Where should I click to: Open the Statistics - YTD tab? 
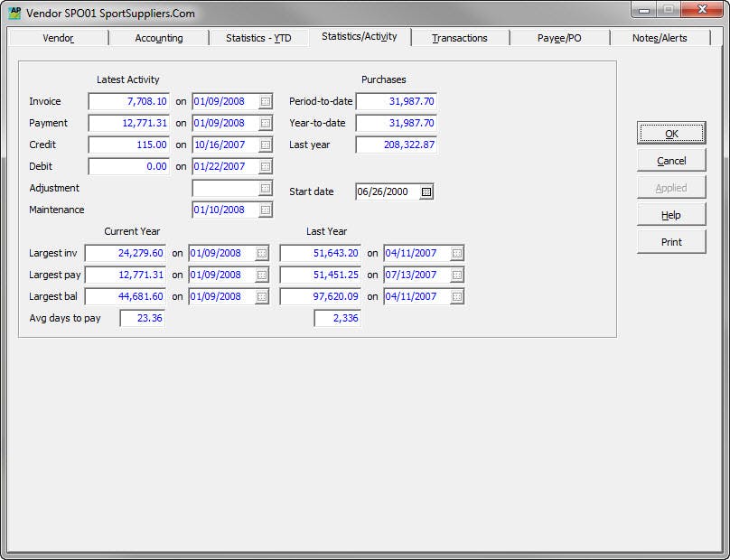coord(258,38)
